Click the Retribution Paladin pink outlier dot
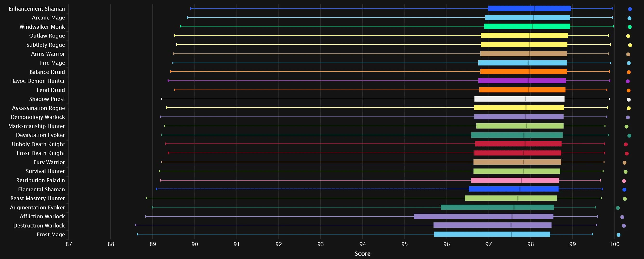Screen dimensions: 644x259 (624, 181)
